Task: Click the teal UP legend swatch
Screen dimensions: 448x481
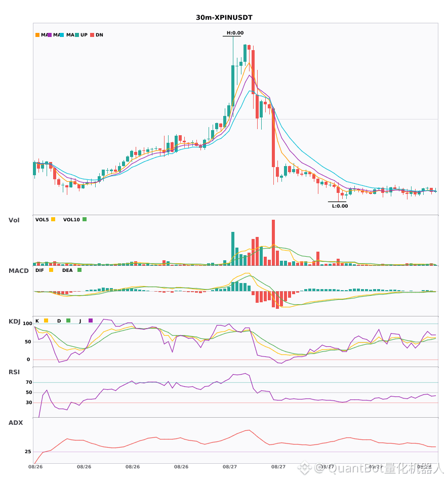Action: (77, 35)
